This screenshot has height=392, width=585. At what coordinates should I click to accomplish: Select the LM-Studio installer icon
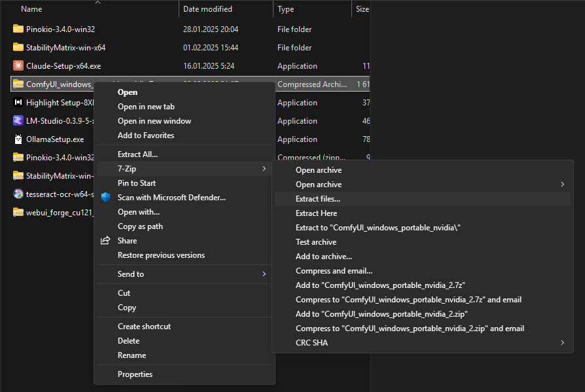pyautogui.click(x=18, y=121)
